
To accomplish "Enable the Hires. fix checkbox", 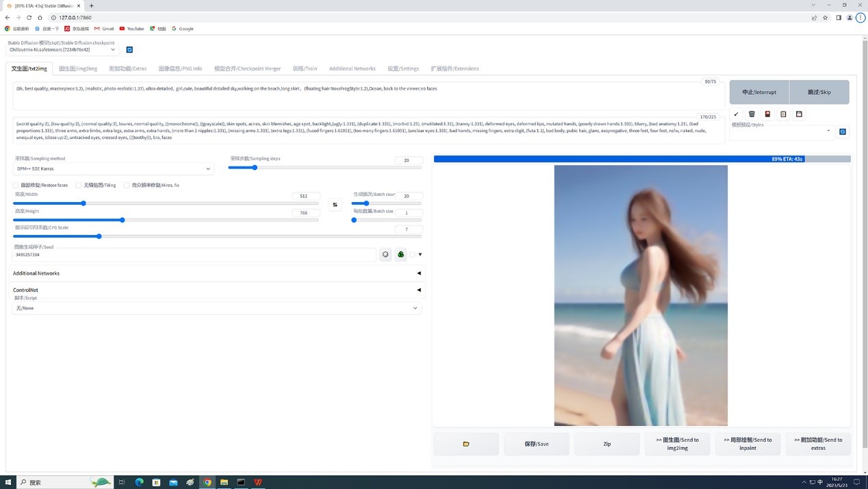I will [x=127, y=185].
